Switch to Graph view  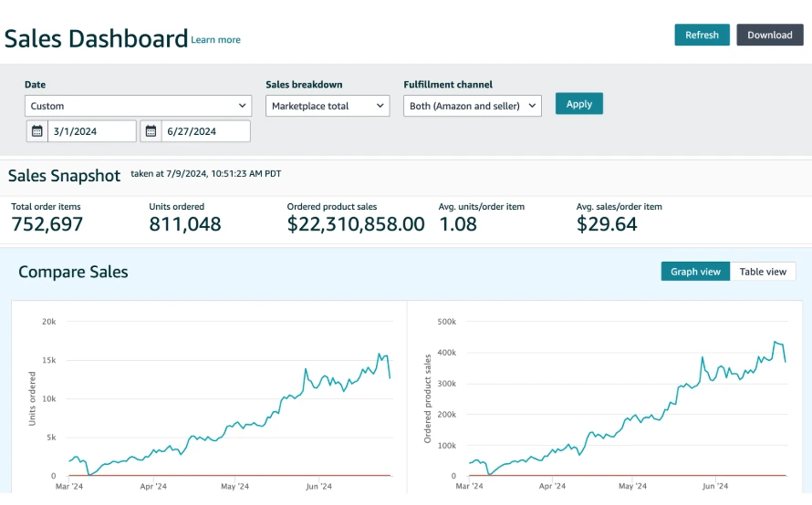coord(695,272)
